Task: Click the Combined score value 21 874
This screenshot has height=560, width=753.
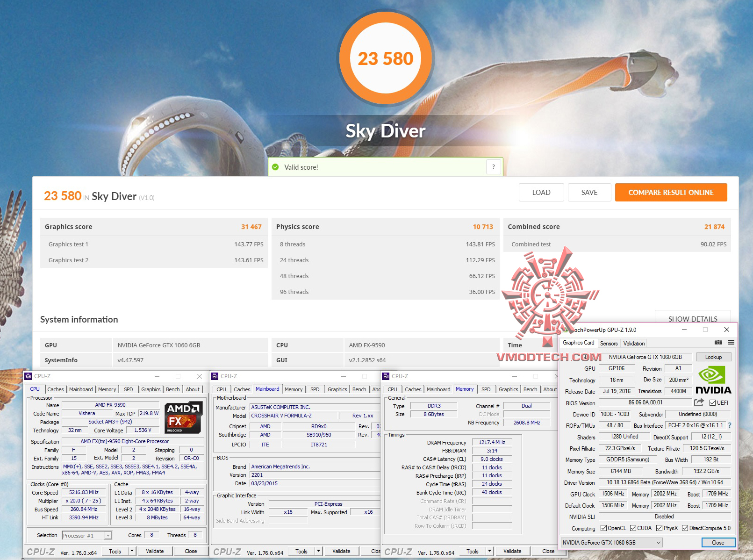Action: click(715, 227)
